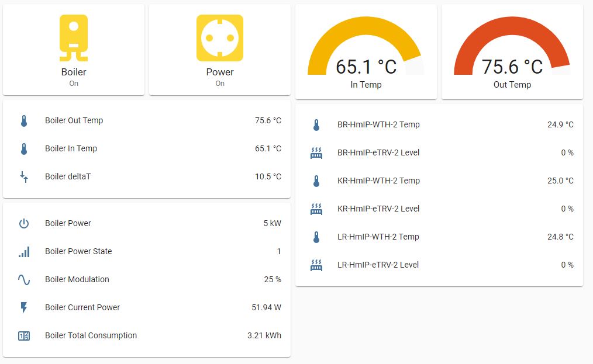Click the Boiler Current Power lightning icon
Screen dimensions: 593x364
pos(24,308)
